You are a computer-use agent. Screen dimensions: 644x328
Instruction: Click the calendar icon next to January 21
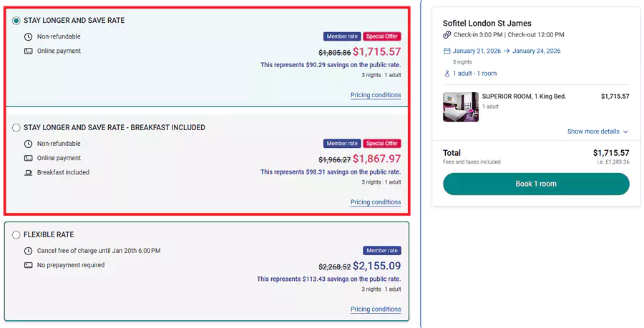447,51
